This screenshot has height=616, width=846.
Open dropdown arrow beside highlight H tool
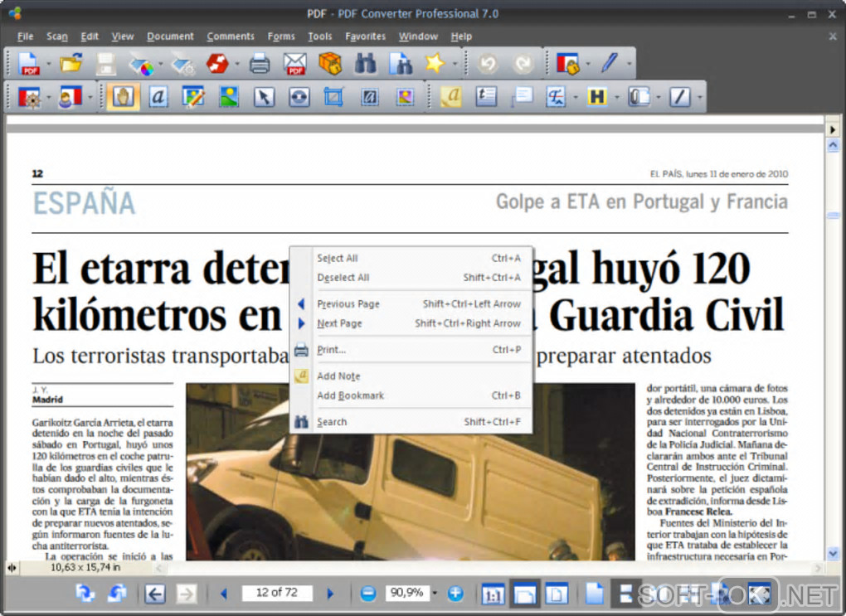point(617,98)
